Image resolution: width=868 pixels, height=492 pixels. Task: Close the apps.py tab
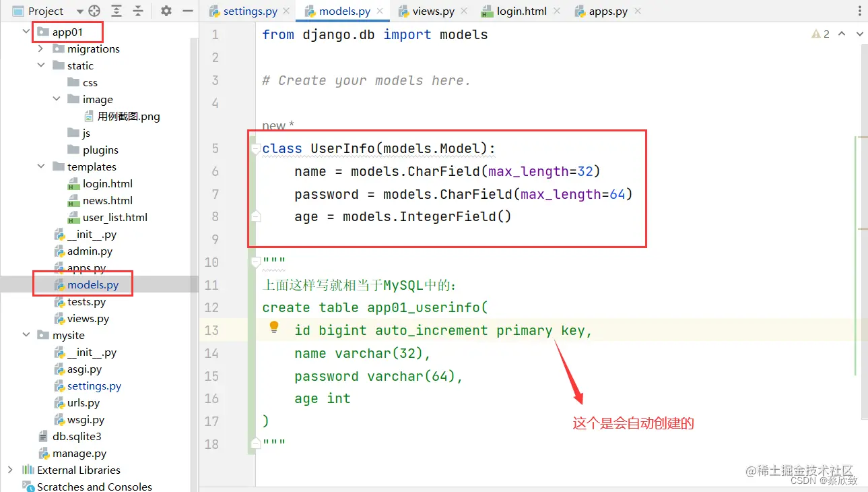click(638, 11)
